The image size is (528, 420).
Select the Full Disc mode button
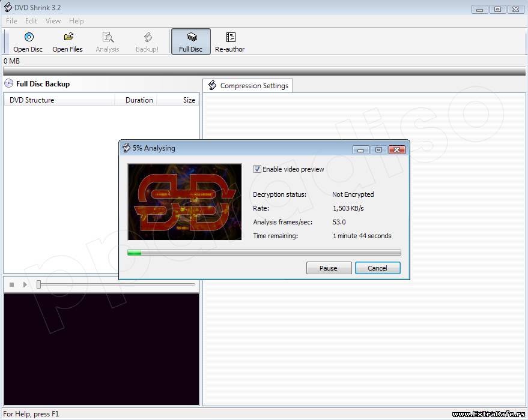[191, 41]
